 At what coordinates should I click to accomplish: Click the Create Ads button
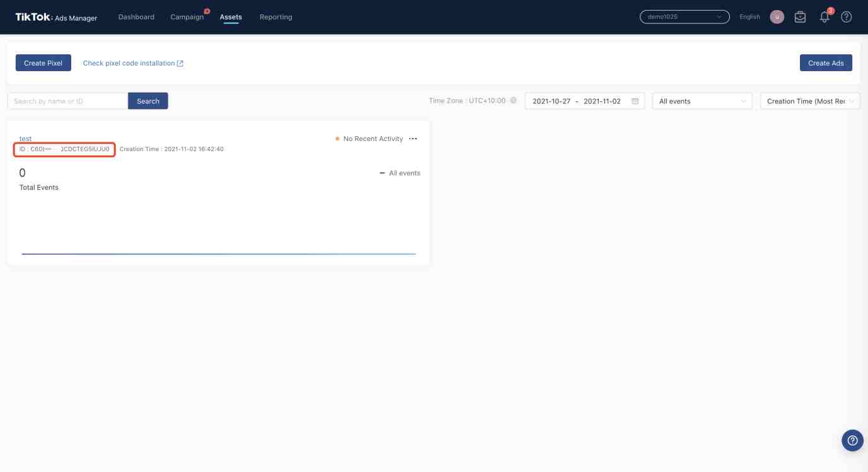(826, 63)
